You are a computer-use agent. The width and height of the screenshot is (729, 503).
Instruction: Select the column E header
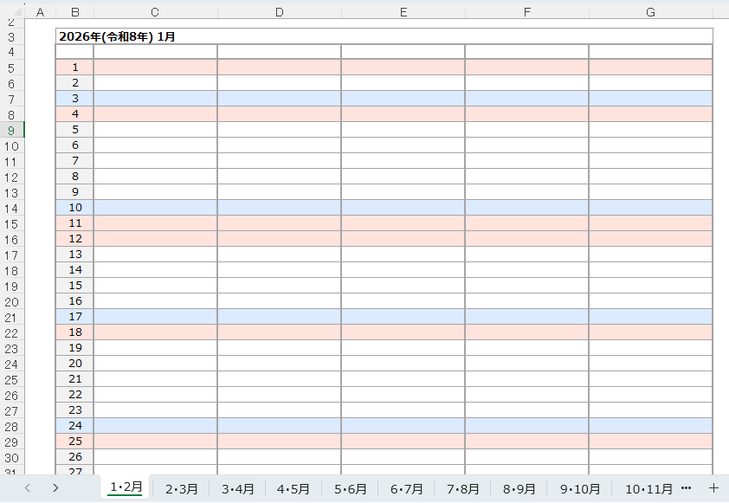(402, 12)
